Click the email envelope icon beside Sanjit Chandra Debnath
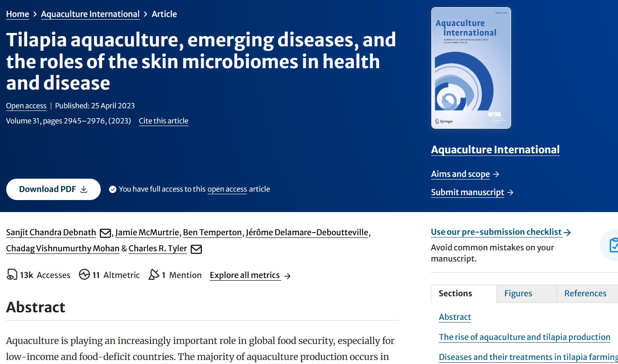Screen dimensions: 618x364 (x=105, y=233)
